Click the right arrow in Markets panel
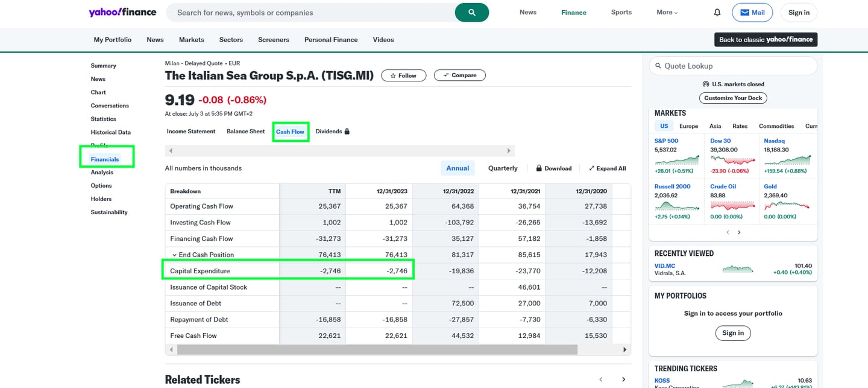The height and width of the screenshot is (388, 868). tap(739, 232)
